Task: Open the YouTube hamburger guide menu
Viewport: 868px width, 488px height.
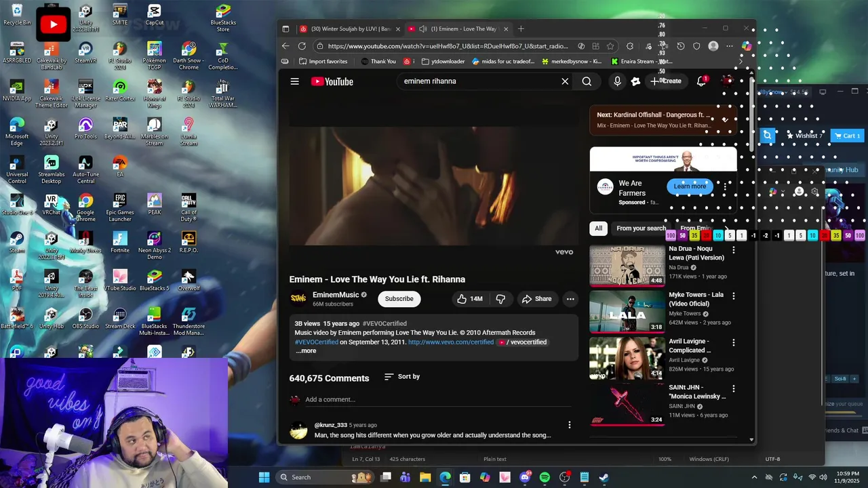Action: [294, 81]
